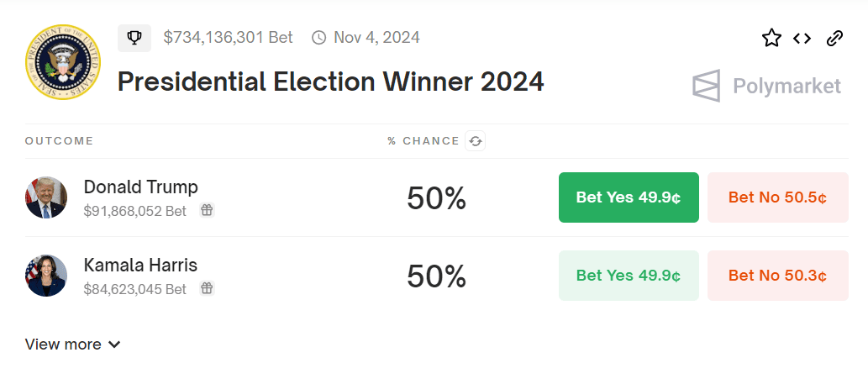Image resolution: width=868 pixels, height=384 pixels.
Task: Click Donald Trump's avatar photo
Action: pos(46,197)
